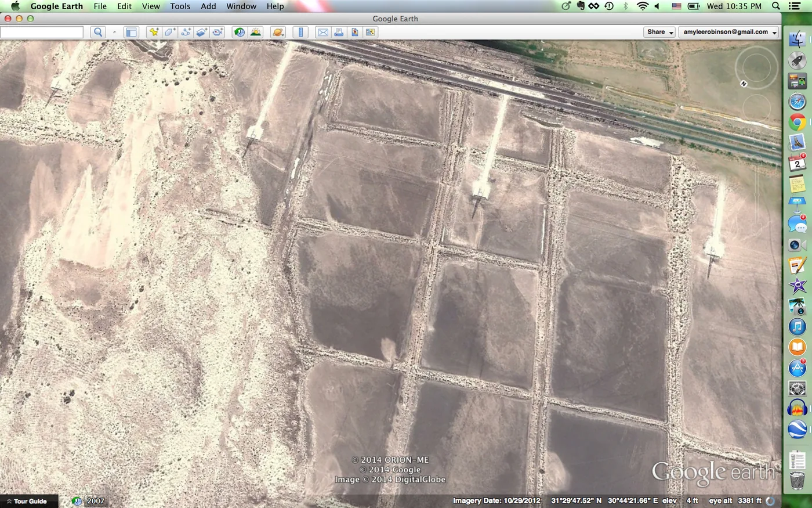Open Audacity headphones icon in Dock
The height and width of the screenshot is (508, 812).
(797, 409)
